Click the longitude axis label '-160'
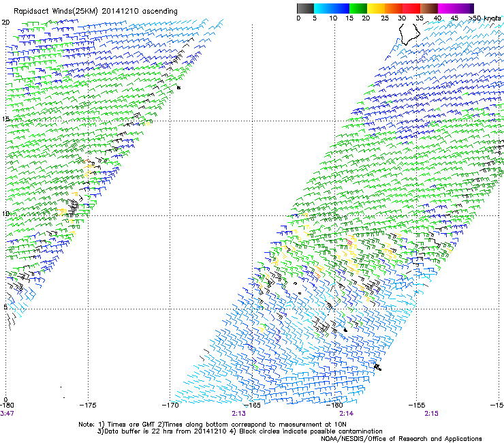Screen dimensions: 504x443 pyautogui.click(x=334, y=406)
